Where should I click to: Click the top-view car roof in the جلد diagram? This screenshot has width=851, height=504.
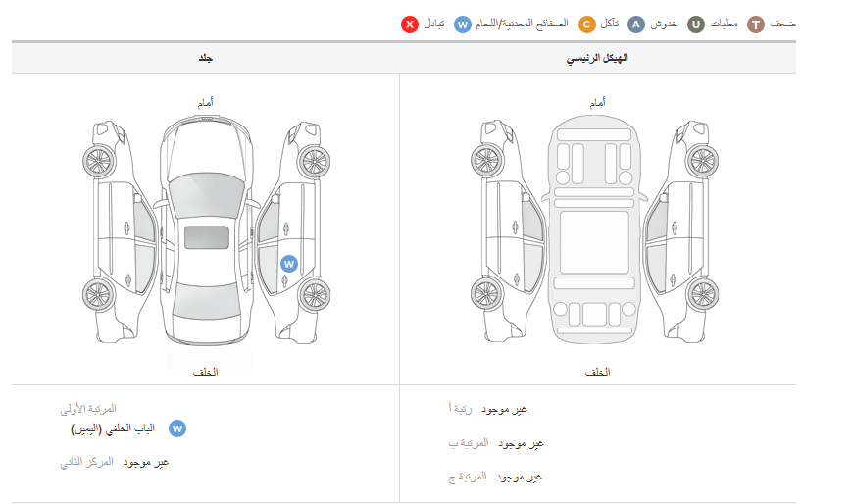point(207,236)
